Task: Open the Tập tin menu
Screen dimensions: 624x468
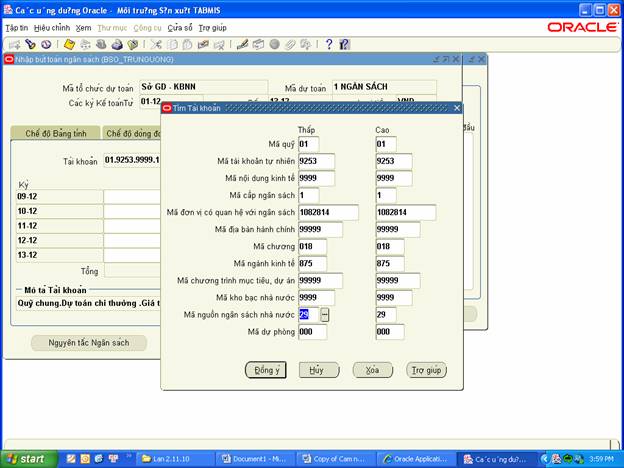Action: (x=16, y=28)
